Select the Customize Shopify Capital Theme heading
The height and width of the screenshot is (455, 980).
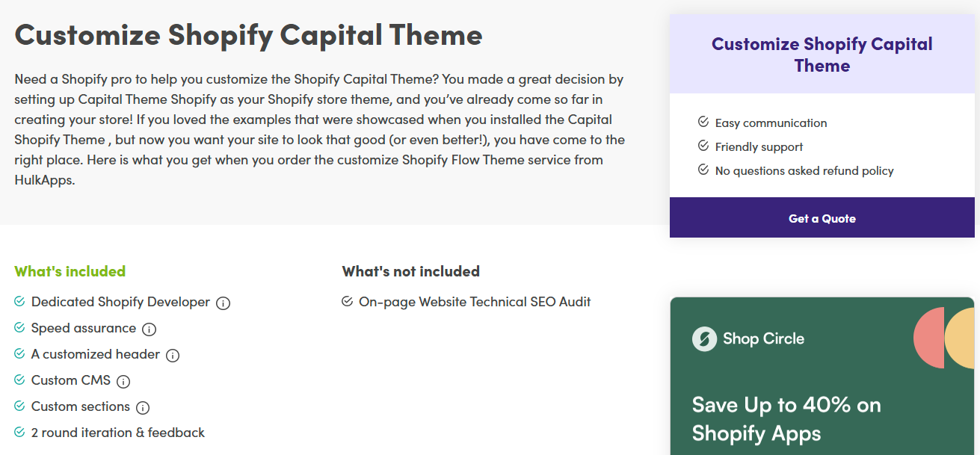coord(249,34)
